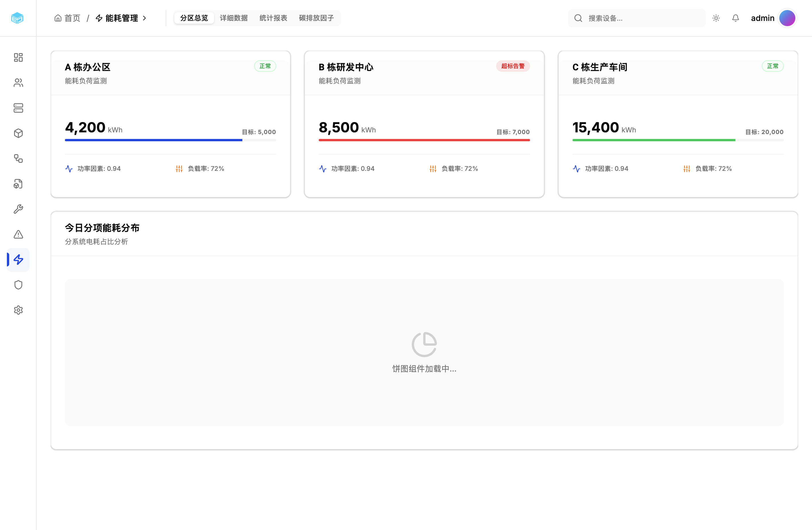Click the 饼图组件加载中... text

tap(424, 369)
